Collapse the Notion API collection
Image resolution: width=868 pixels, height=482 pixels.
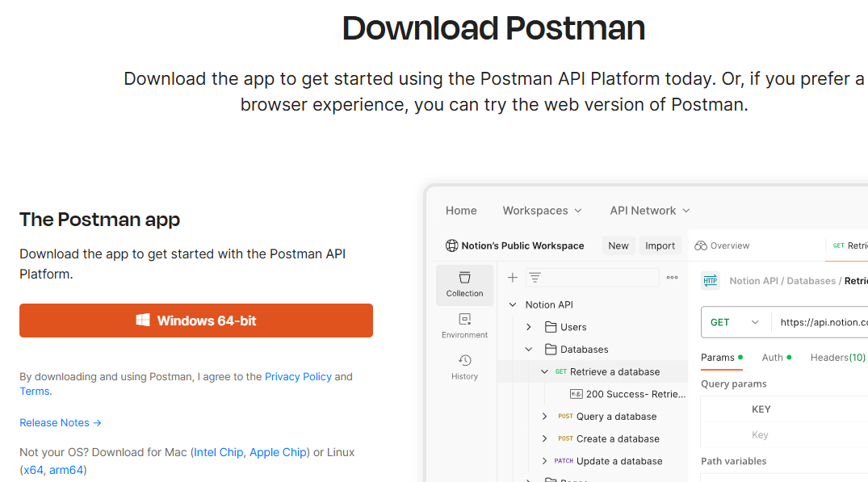tap(513, 305)
